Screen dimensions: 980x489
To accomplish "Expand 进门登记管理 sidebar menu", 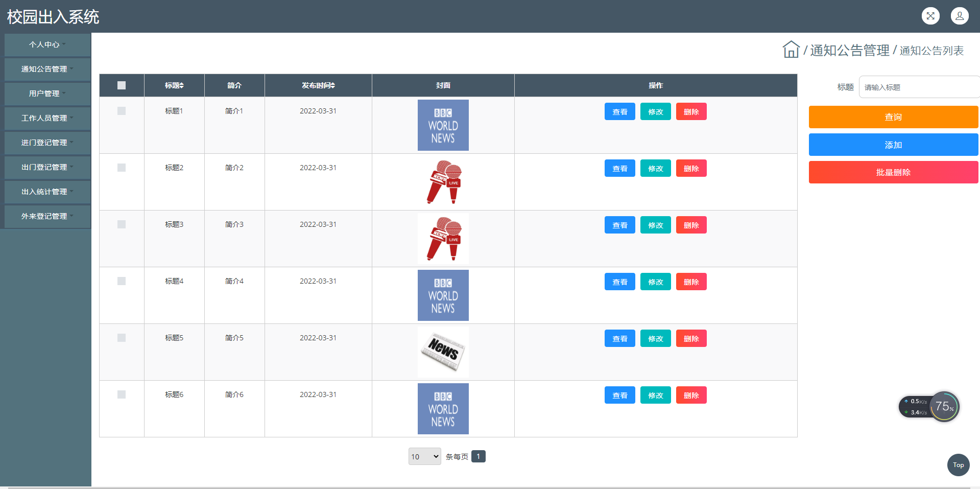I will click(47, 143).
